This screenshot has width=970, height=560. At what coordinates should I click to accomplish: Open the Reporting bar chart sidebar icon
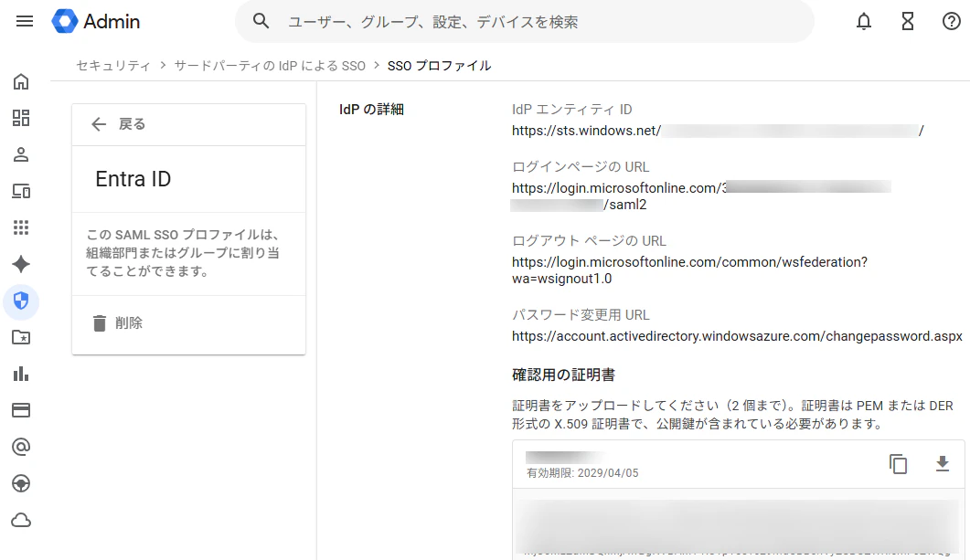pyautogui.click(x=21, y=374)
